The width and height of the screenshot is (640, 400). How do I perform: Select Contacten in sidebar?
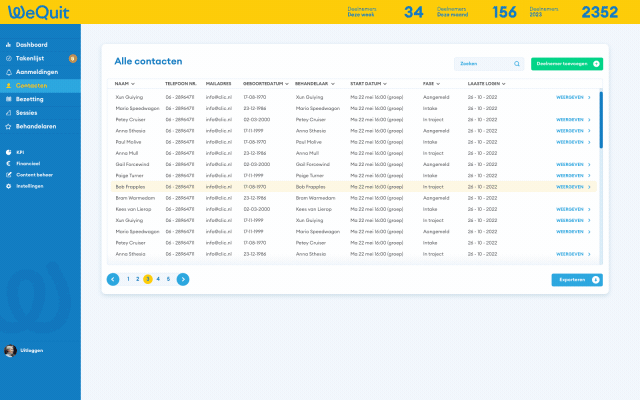[x=31, y=86]
